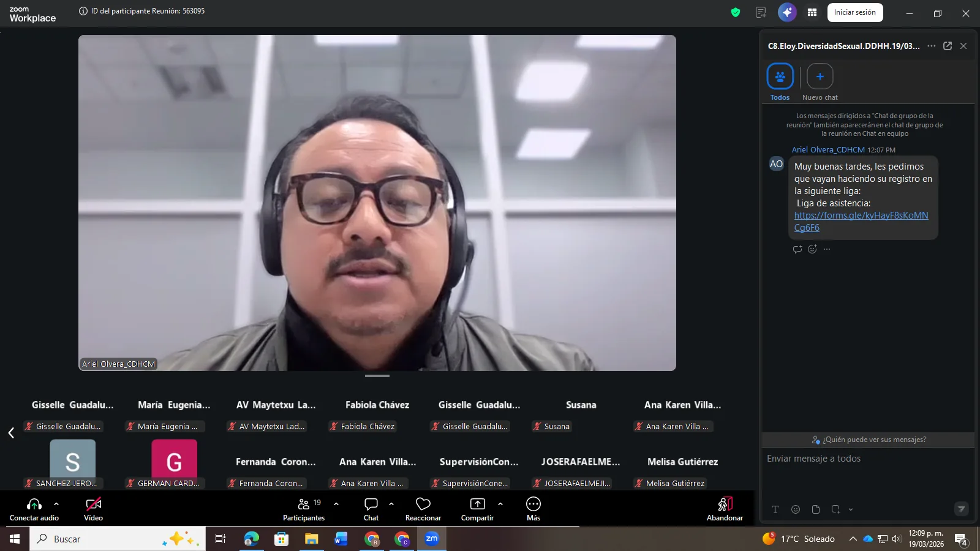The height and width of the screenshot is (551, 980).
Task: Expand audio options arrow next to Conectar audio
Action: coord(56,504)
